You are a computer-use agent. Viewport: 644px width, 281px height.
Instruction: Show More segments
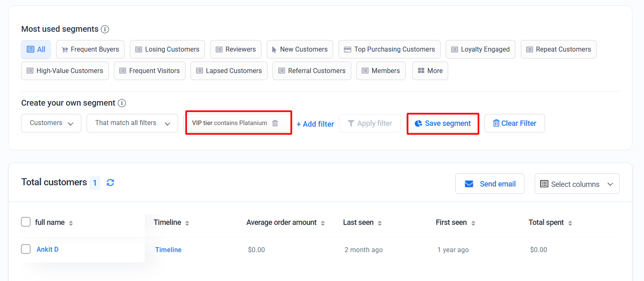[x=430, y=71]
